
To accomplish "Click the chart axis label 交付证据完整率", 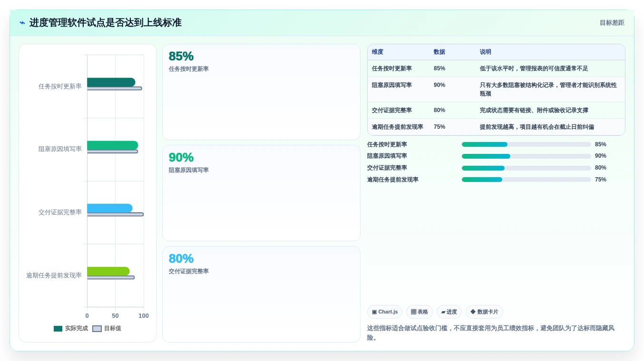I will [x=60, y=212].
